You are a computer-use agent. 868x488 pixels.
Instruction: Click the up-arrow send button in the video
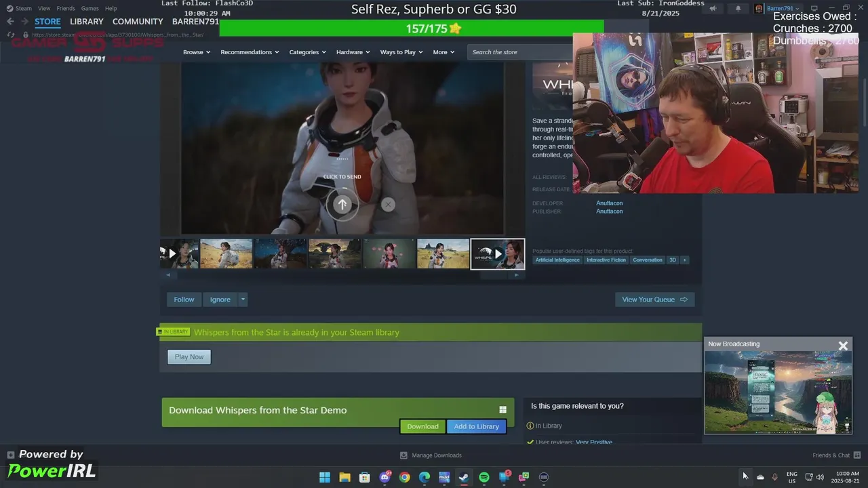pos(342,204)
